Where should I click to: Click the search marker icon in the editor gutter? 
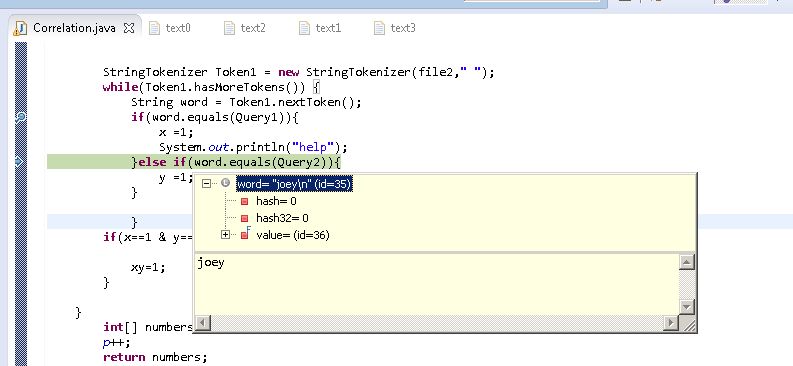click(x=20, y=117)
